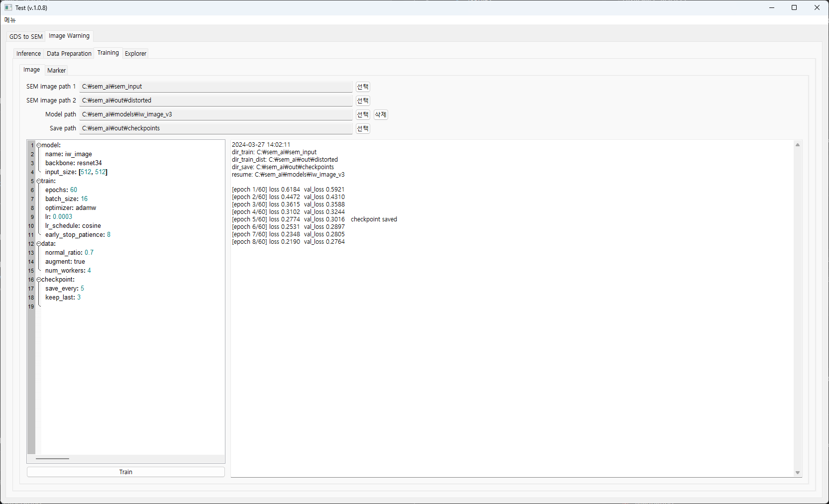Screen dimensions: 829x504
Task: Click 선택 button for SEM image path 1
Action: (x=363, y=87)
